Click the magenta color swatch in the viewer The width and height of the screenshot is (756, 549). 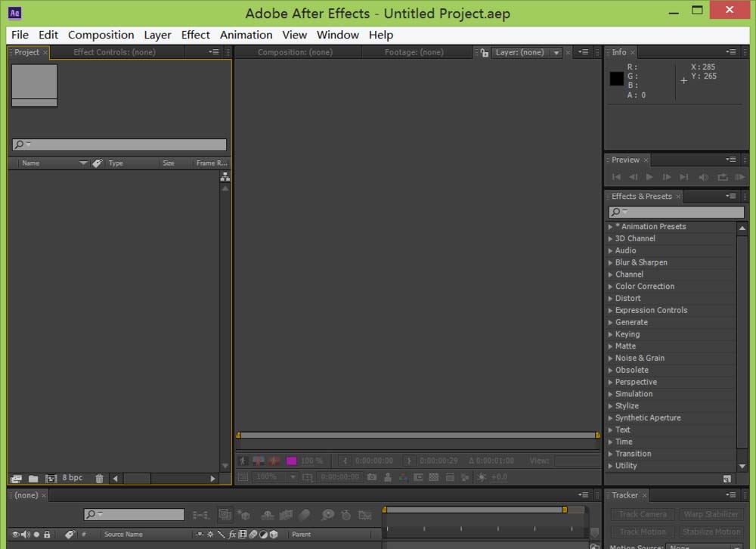pos(291,461)
